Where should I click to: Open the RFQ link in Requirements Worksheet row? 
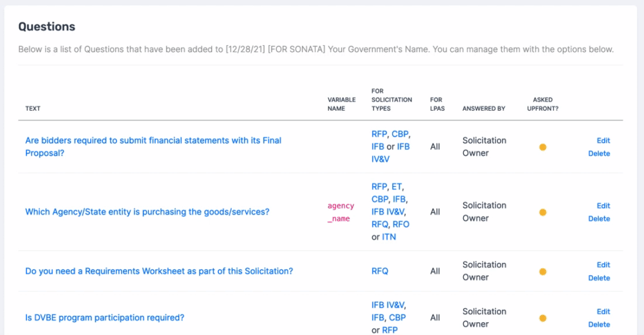pos(379,271)
